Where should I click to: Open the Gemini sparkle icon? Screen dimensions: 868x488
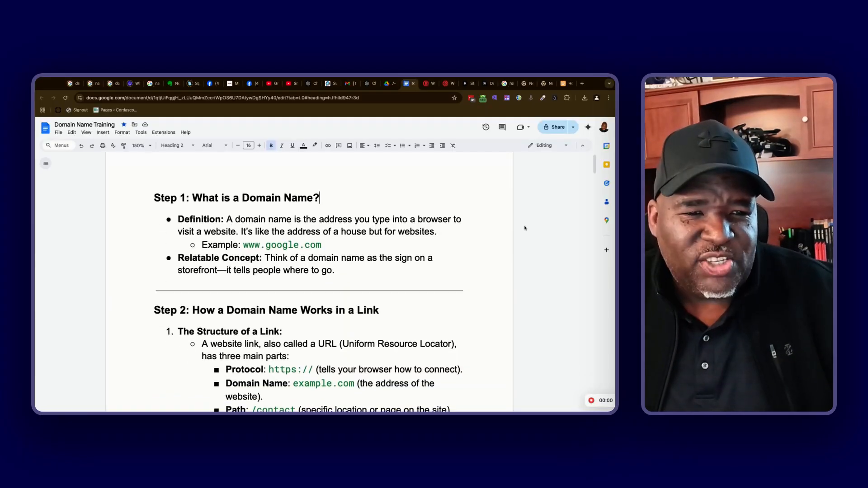[x=588, y=127]
